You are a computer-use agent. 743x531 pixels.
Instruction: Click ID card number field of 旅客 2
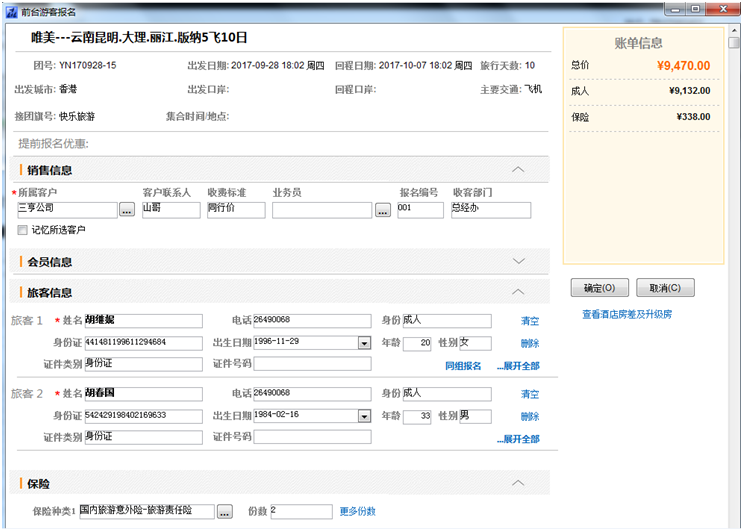point(144,416)
